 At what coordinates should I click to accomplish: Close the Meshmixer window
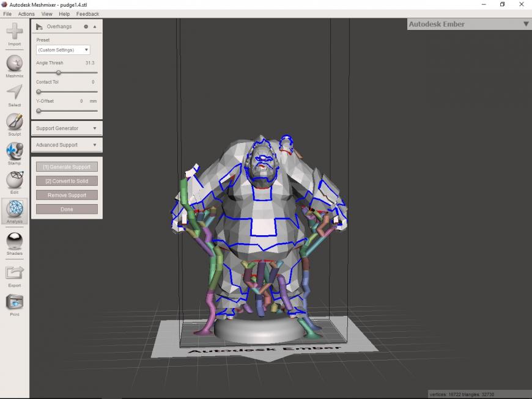[522, 4]
